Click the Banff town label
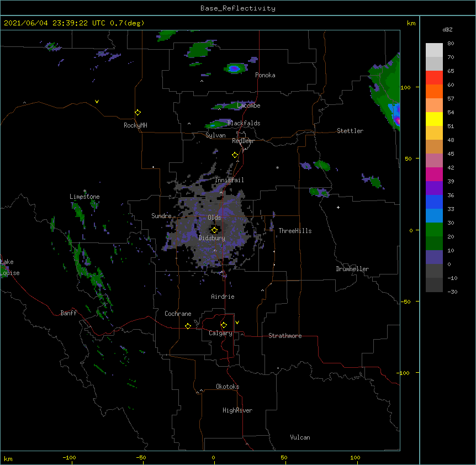The width and height of the screenshot is (476, 465). (68, 313)
